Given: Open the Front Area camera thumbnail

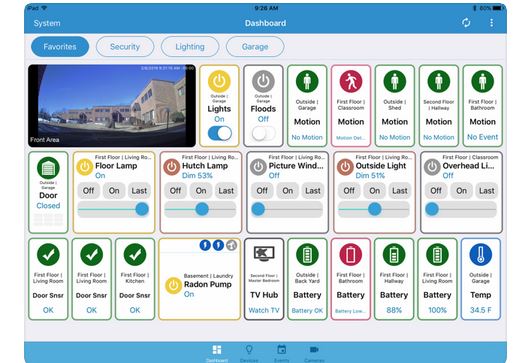Looking at the screenshot, I should [x=112, y=106].
